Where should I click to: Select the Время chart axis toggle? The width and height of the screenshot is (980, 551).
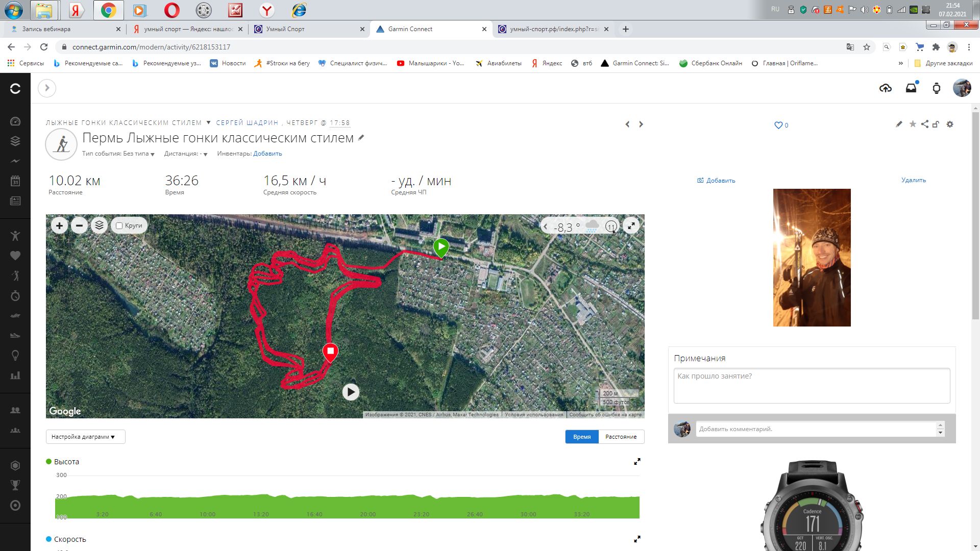click(x=581, y=437)
